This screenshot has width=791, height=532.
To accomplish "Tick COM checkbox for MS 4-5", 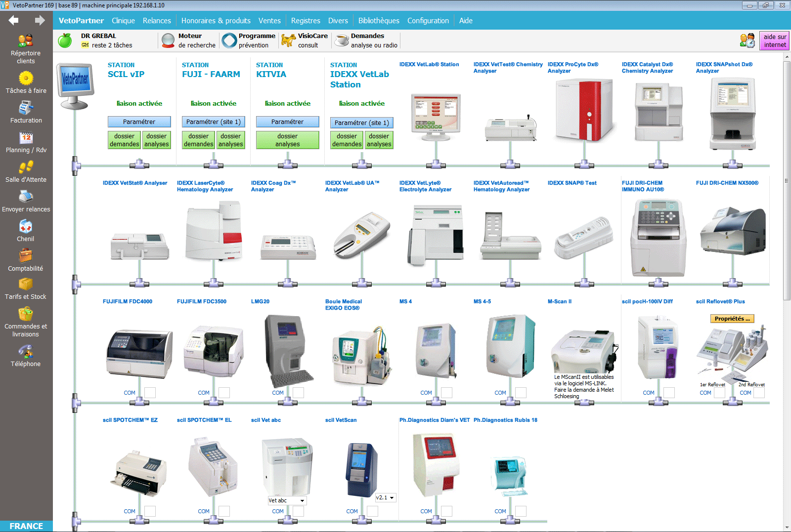I will [521, 393].
